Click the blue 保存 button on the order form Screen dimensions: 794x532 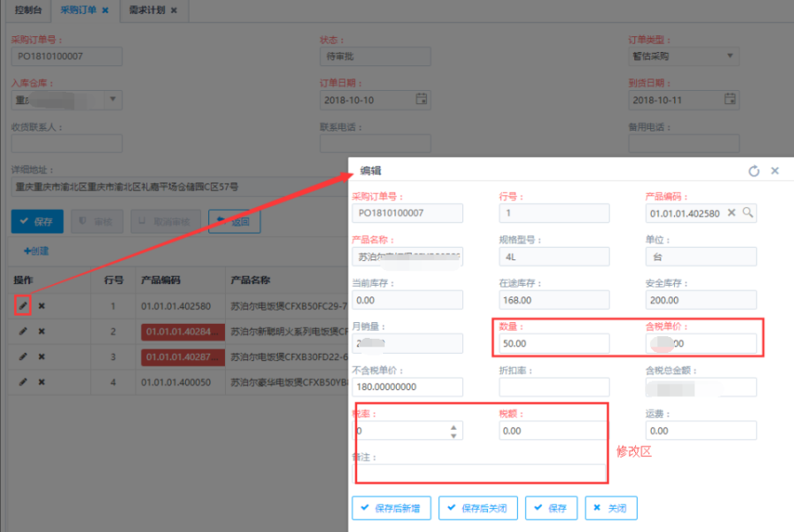pos(37,221)
